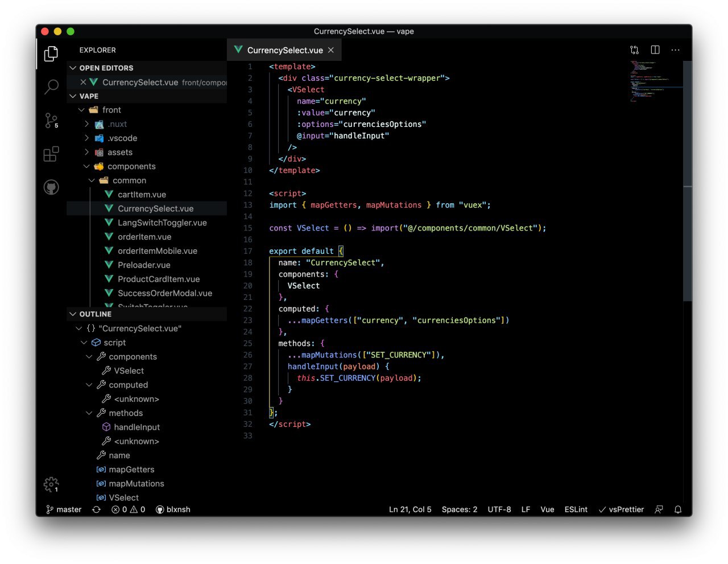728x564 pixels.
Task: Synchronize changes from the status bar
Action: pos(96,509)
